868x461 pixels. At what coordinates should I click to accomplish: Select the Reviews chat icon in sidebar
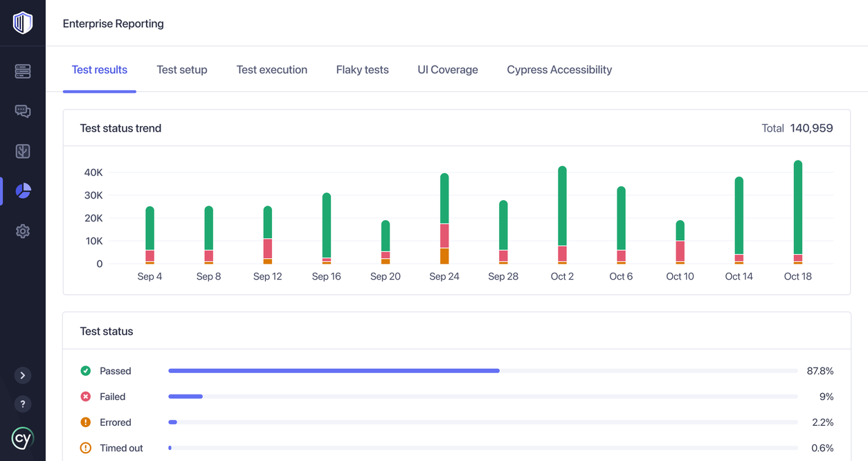[23, 111]
